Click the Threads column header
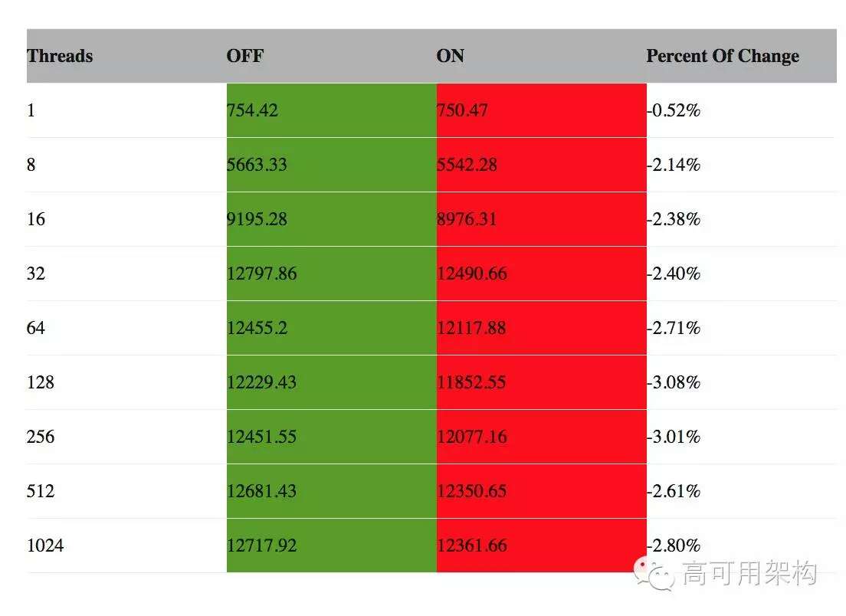The height and width of the screenshot is (616, 846). tap(60, 56)
